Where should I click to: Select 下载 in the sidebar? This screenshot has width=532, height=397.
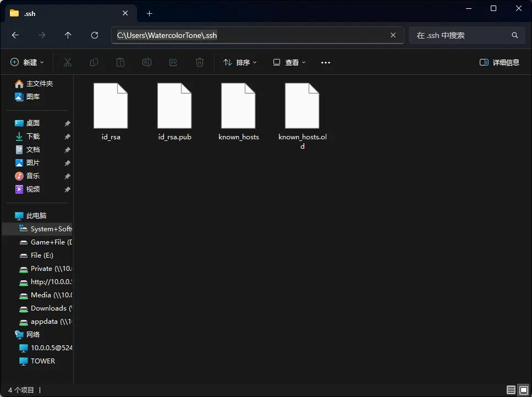(x=33, y=137)
